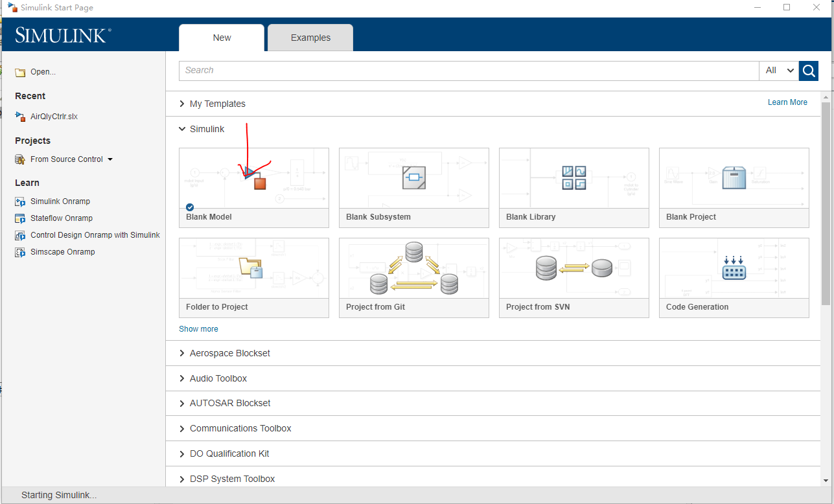
Task: Click the Show more link
Action: (198, 329)
